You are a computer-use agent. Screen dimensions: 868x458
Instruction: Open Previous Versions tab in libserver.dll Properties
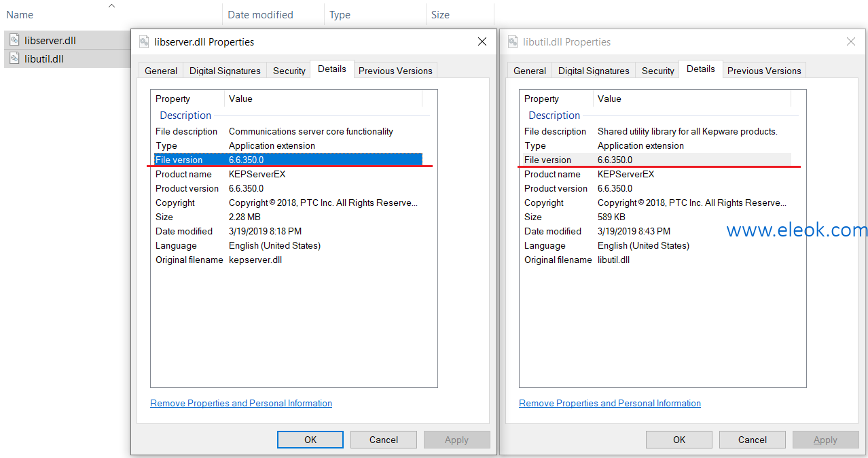click(395, 71)
